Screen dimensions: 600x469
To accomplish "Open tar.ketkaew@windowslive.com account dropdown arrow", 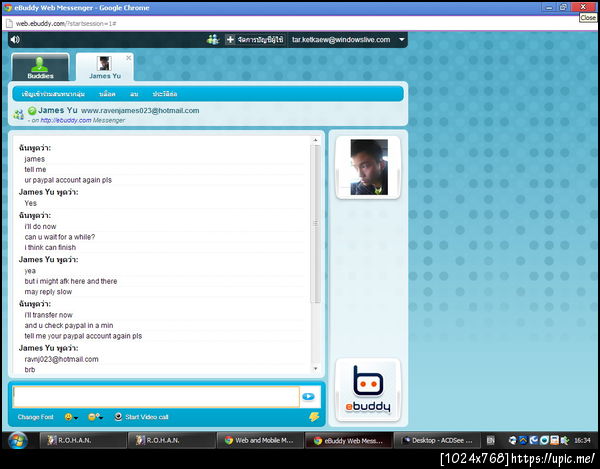I will tap(401, 39).
